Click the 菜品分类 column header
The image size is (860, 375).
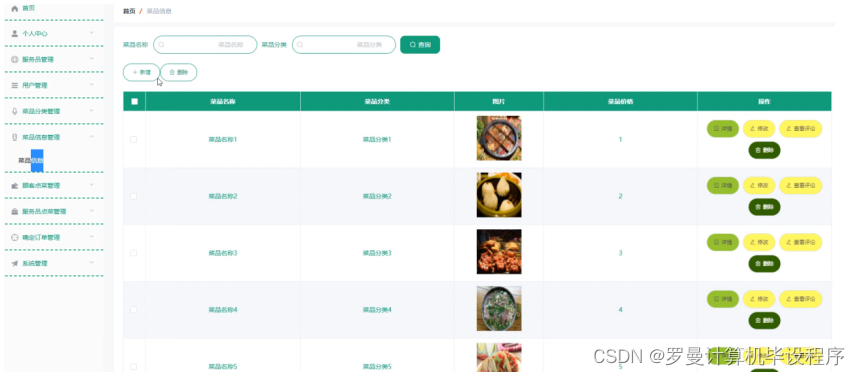coord(377,101)
